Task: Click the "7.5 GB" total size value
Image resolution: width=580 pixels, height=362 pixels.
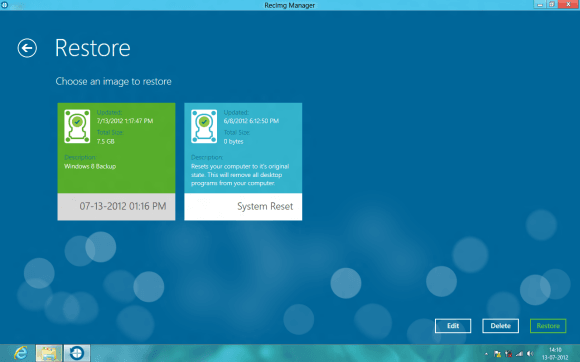Action: 105,142
